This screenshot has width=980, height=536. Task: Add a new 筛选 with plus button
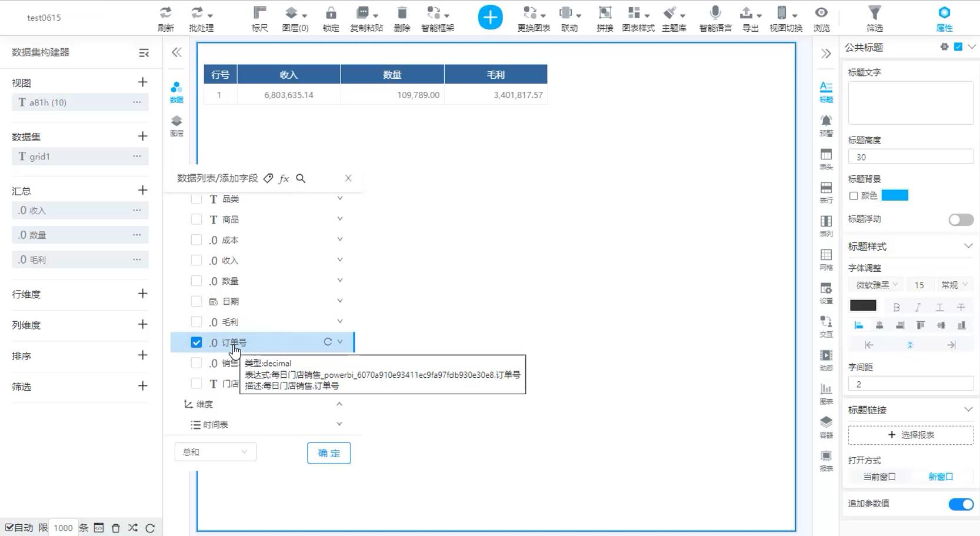pos(142,386)
